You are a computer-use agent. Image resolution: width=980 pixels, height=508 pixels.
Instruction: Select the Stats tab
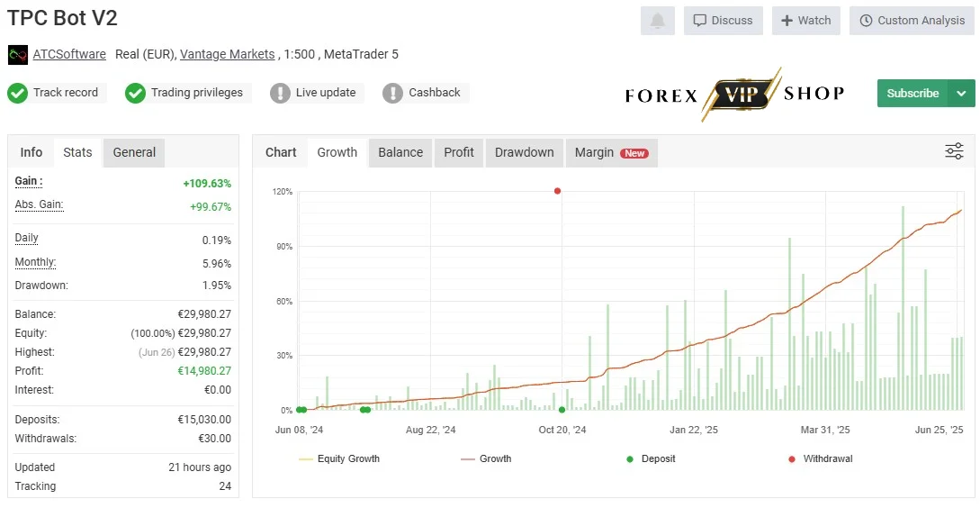click(x=77, y=152)
